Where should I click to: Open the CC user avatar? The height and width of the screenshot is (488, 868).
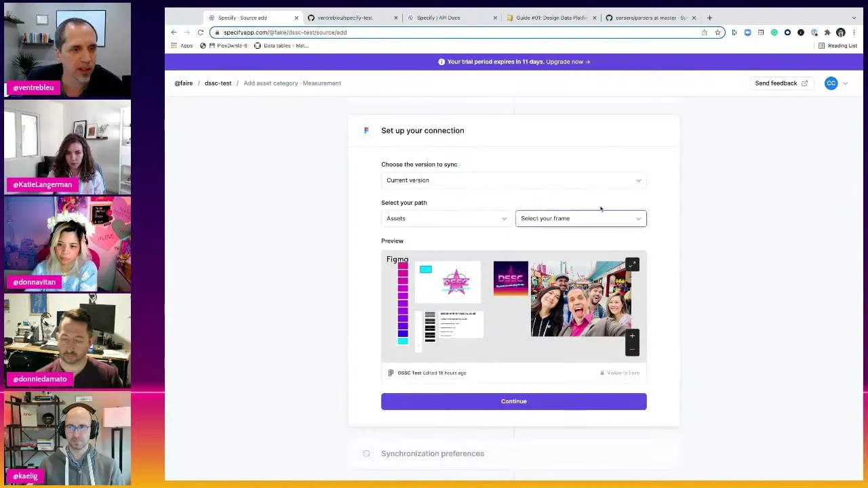(x=831, y=83)
